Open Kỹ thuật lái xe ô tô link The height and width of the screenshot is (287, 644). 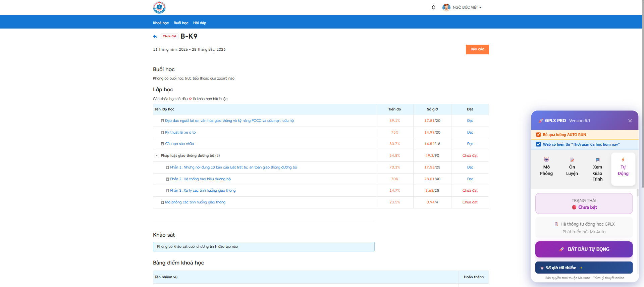coord(180,132)
